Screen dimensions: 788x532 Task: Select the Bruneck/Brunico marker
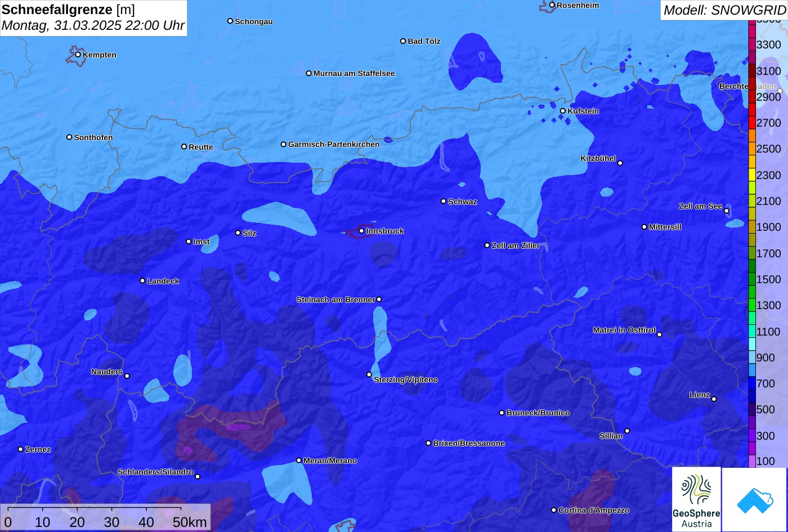[502, 413]
